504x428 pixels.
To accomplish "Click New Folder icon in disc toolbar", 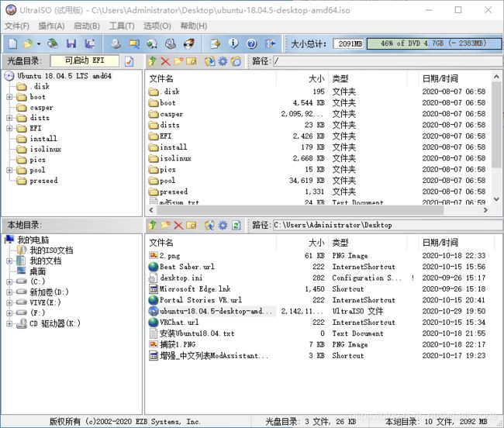I will pos(178,61).
